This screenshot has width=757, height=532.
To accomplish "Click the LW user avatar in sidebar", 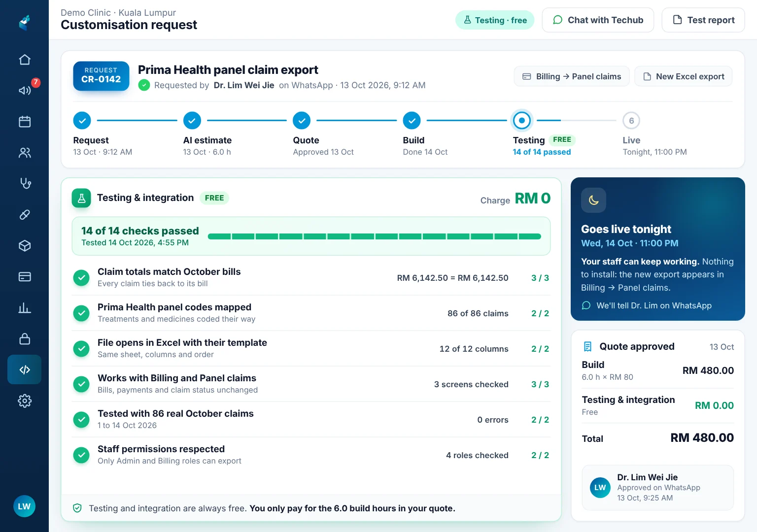I will 24,506.
